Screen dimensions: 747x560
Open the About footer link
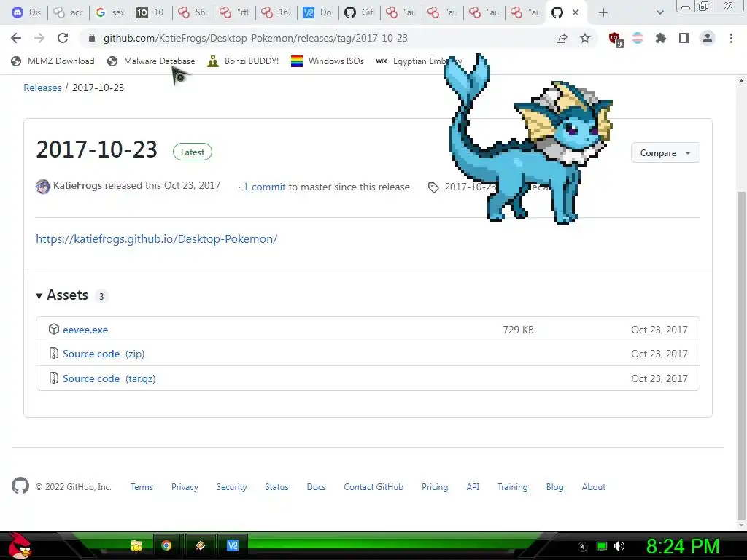594,486
